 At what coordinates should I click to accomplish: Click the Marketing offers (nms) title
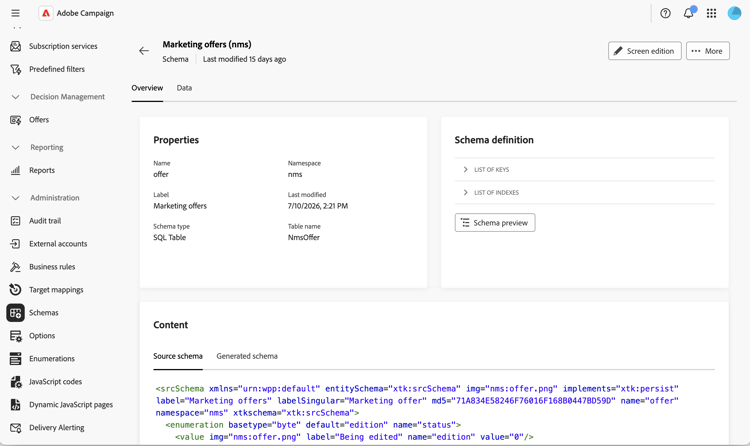pyautogui.click(x=207, y=45)
